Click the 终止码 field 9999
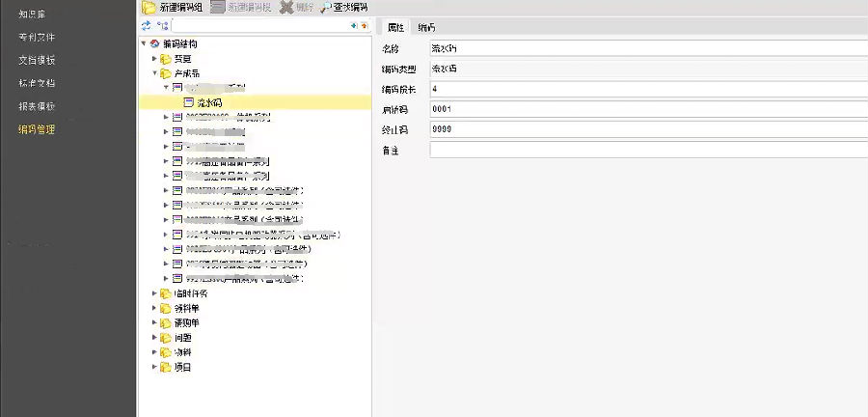Viewport: 868px width, 417px height. click(649, 129)
